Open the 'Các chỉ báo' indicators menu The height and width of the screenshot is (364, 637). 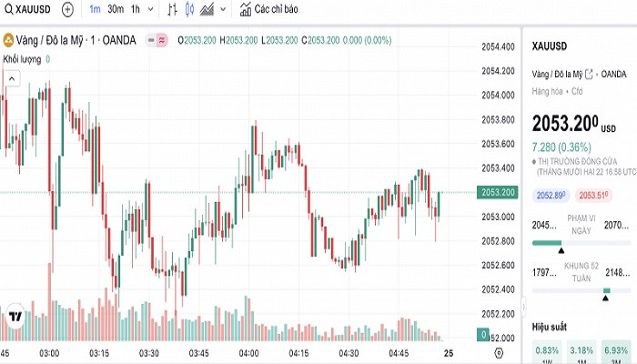(x=268, y=10)
